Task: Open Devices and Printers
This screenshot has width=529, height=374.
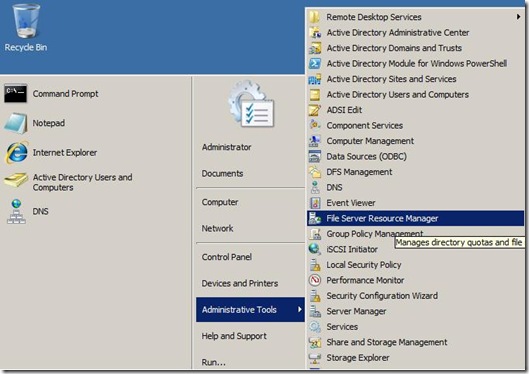Action: click(x=240, y=283)
